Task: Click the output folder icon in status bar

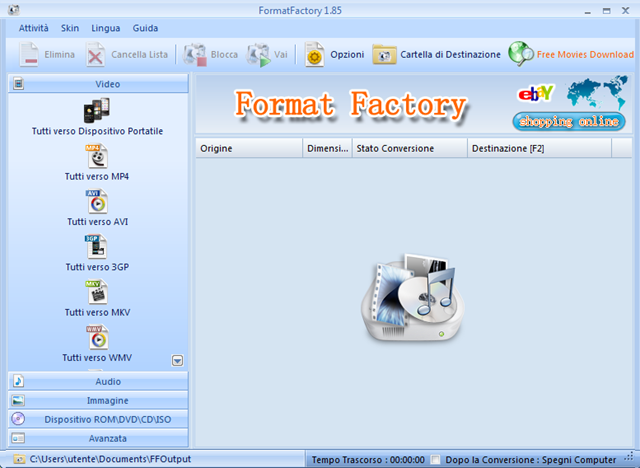Action: tap(19, 459)
